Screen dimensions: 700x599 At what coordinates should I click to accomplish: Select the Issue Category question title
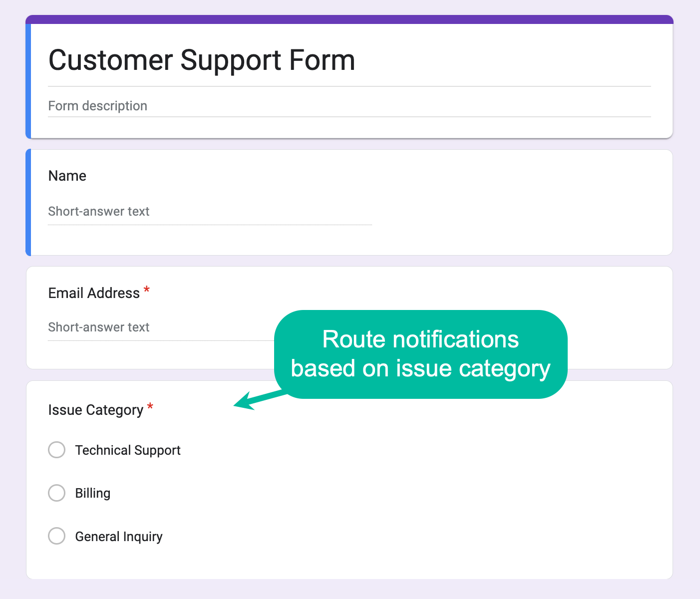coord(95,410)
